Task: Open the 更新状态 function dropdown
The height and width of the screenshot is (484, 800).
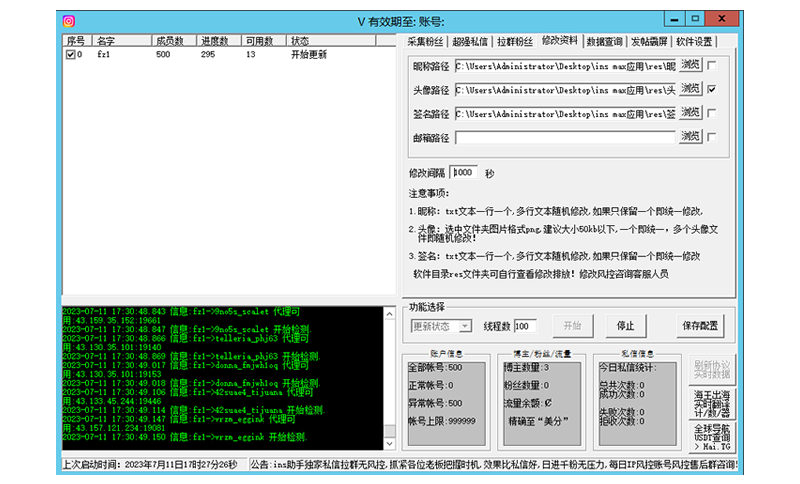Action: point(443,325)
